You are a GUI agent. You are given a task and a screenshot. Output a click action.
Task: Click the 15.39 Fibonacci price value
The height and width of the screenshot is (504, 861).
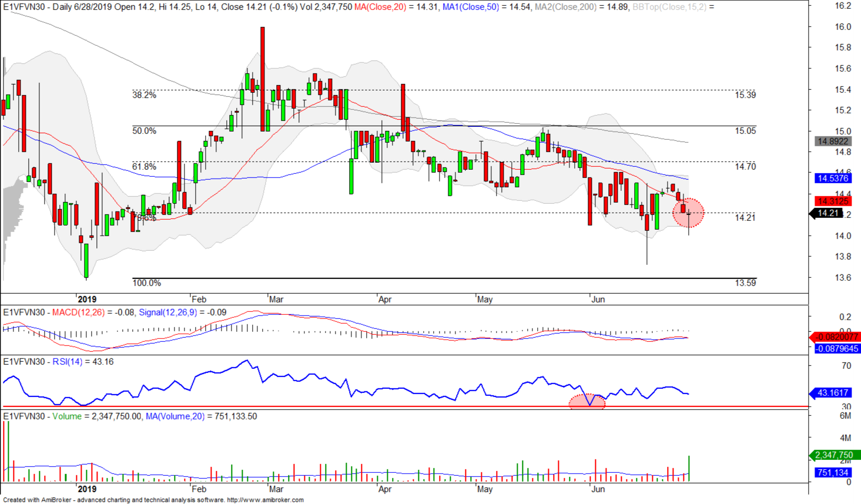745,95
